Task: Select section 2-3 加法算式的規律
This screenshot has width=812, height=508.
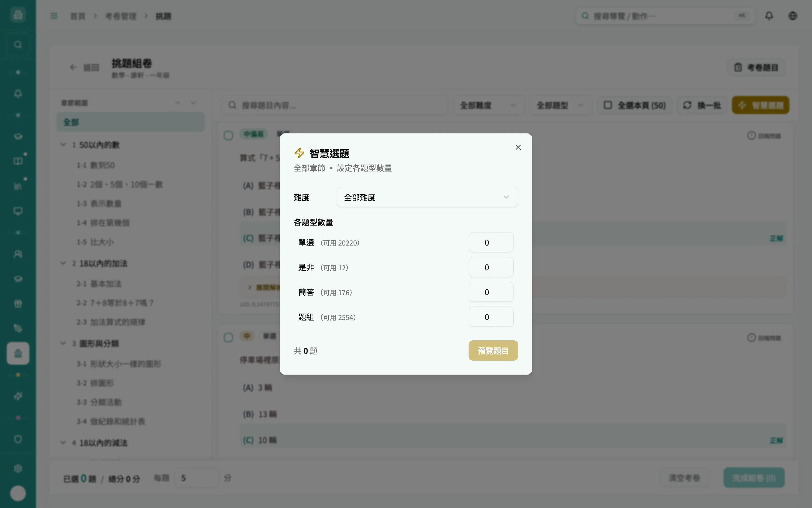Action: pos(111,322)
